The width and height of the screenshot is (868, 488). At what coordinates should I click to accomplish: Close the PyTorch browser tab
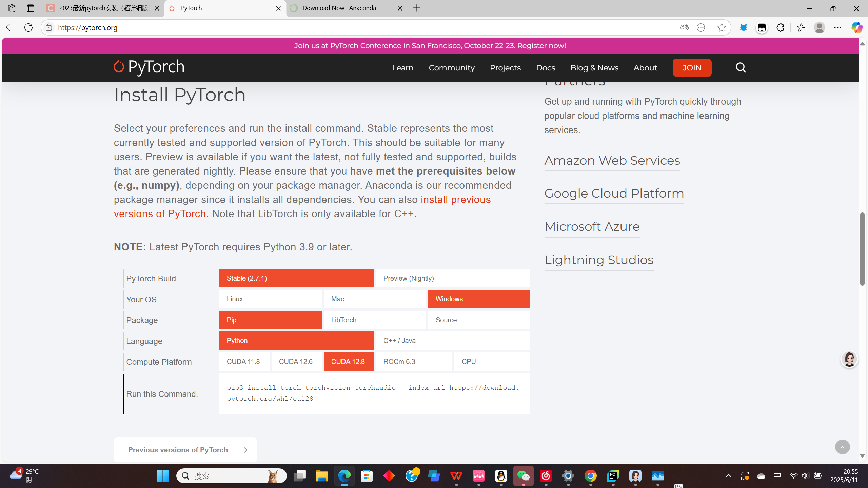[278, 8]
